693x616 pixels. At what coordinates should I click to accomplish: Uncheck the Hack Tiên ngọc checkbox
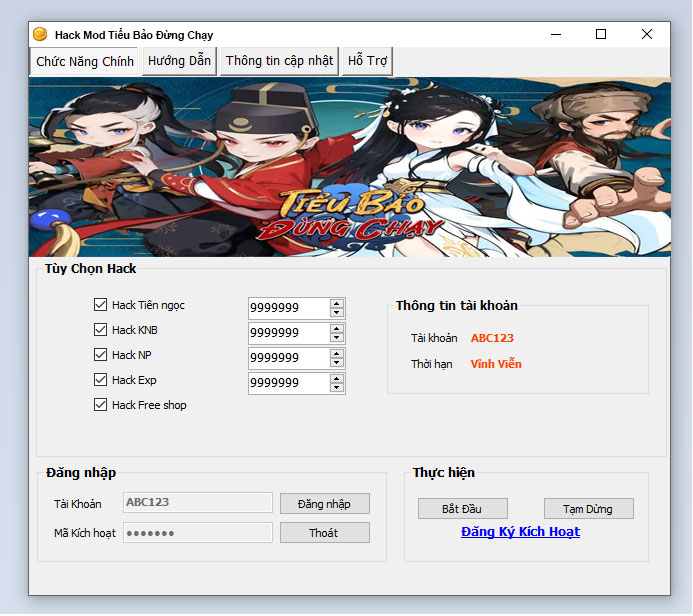coord(100,304)
